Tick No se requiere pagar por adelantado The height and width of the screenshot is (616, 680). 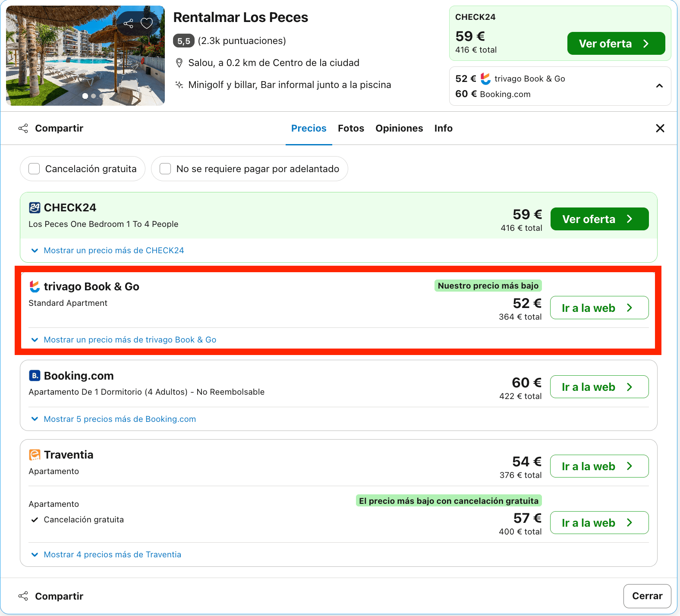(x=165, y=169)
